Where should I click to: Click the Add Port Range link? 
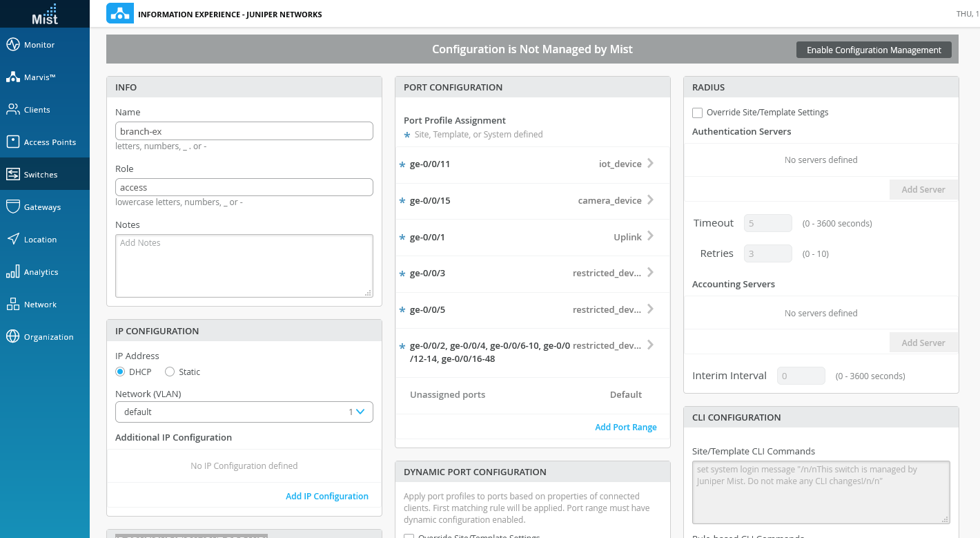click(625, 427)
